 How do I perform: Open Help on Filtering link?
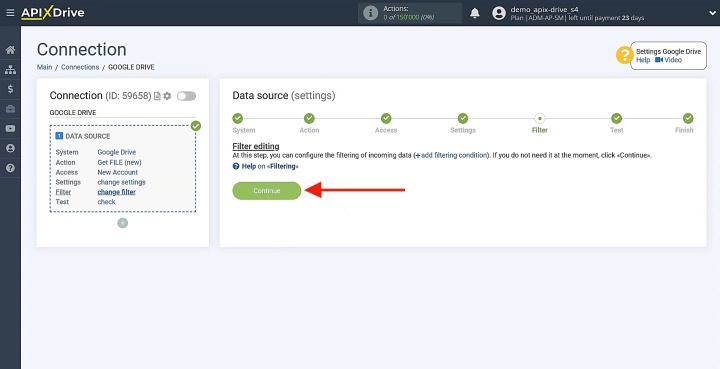pos(265,166)
